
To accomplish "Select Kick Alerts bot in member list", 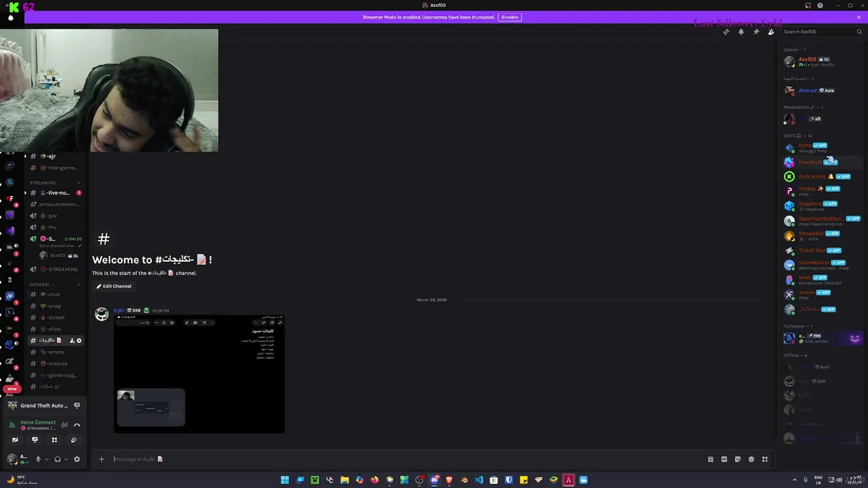I will pyautogui.click(x=822, y=177).
